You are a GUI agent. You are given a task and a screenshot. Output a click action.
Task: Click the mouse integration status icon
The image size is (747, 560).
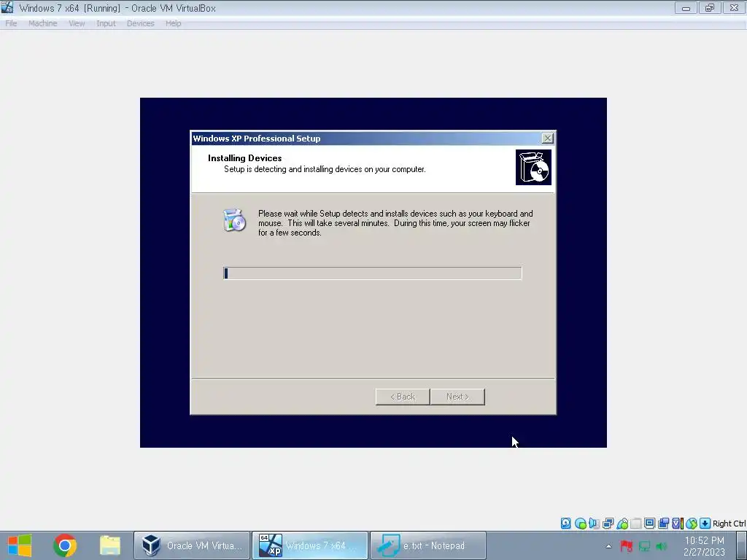pos(692,524)
